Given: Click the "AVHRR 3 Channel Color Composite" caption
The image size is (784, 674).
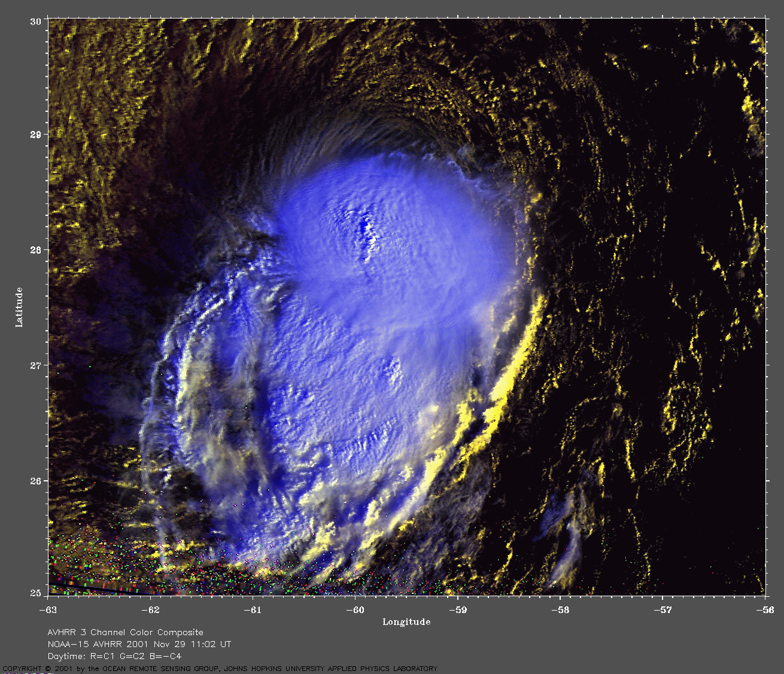Looking at the screenshot, I should click(126, 632).
